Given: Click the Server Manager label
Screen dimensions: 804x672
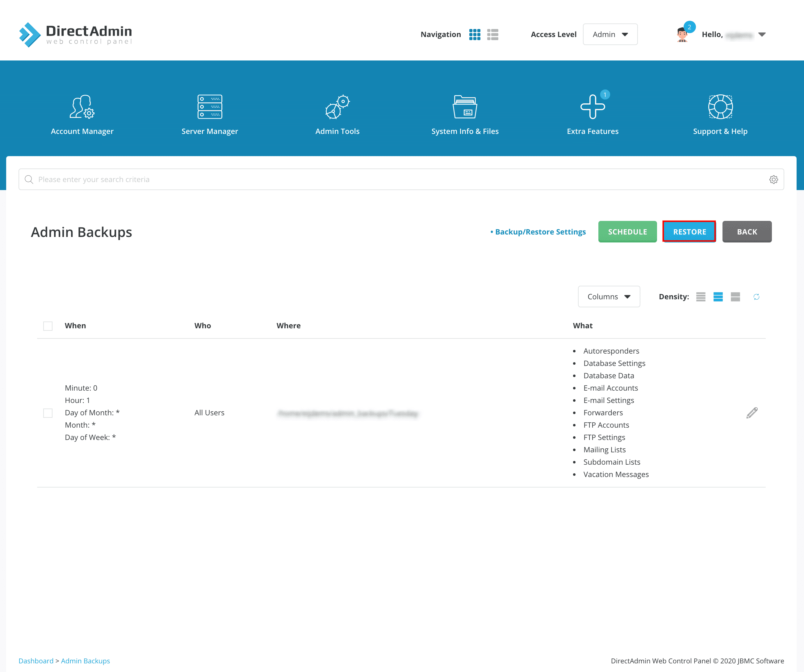Looking at the screenshot, I should coord(210,131).
